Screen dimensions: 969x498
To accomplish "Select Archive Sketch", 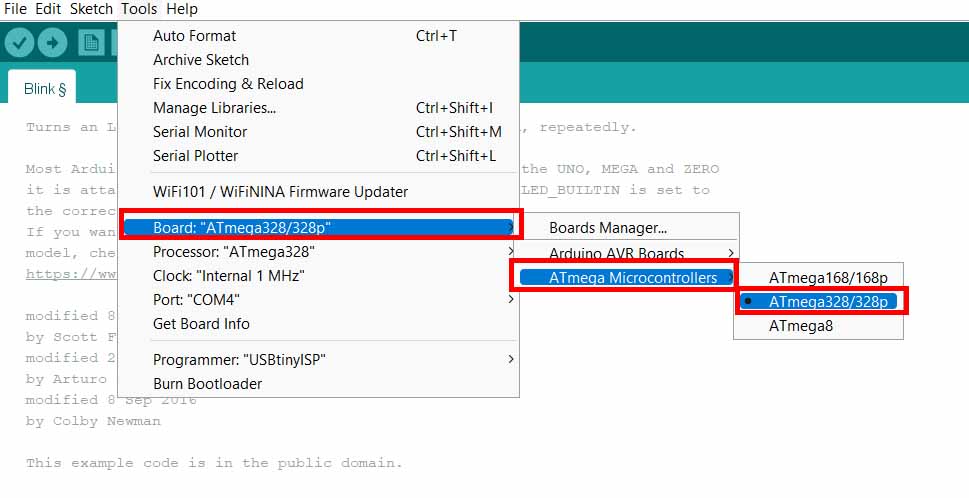I will [319, 60].
